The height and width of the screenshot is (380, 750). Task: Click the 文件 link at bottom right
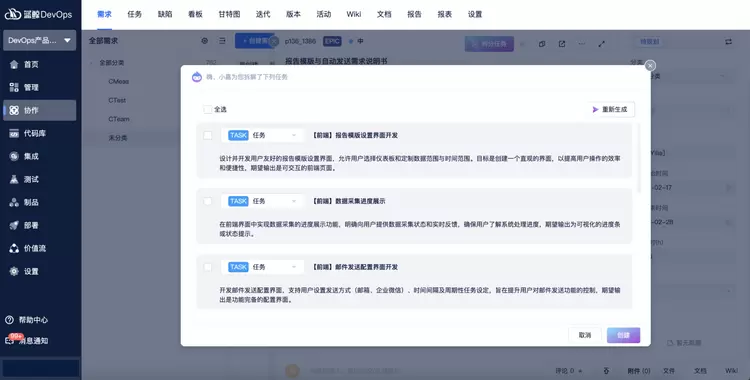(669, 370)
